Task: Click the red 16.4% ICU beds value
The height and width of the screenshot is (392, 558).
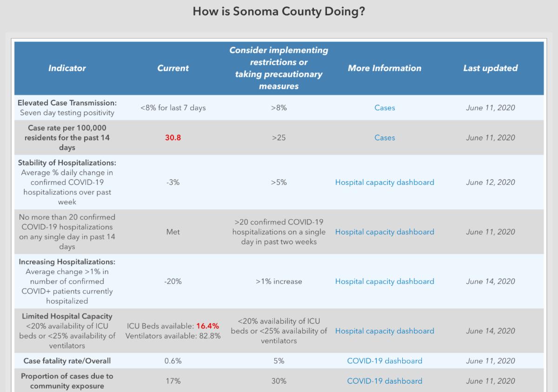Action: (x=207, y=326)
